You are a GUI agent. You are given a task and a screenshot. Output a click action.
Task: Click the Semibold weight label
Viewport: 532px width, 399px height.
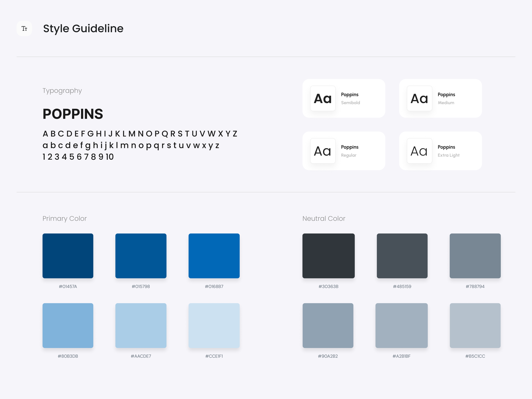tap(350, 103)
